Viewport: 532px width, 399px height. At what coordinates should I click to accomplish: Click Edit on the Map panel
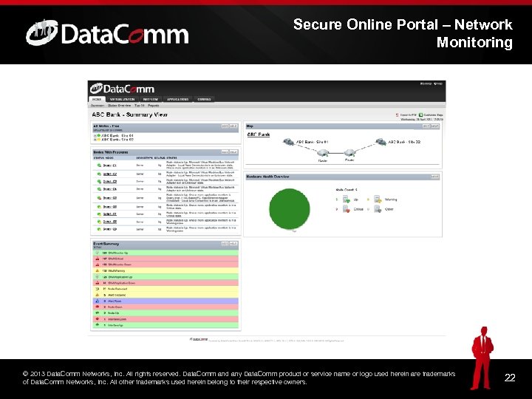point(426,126)
